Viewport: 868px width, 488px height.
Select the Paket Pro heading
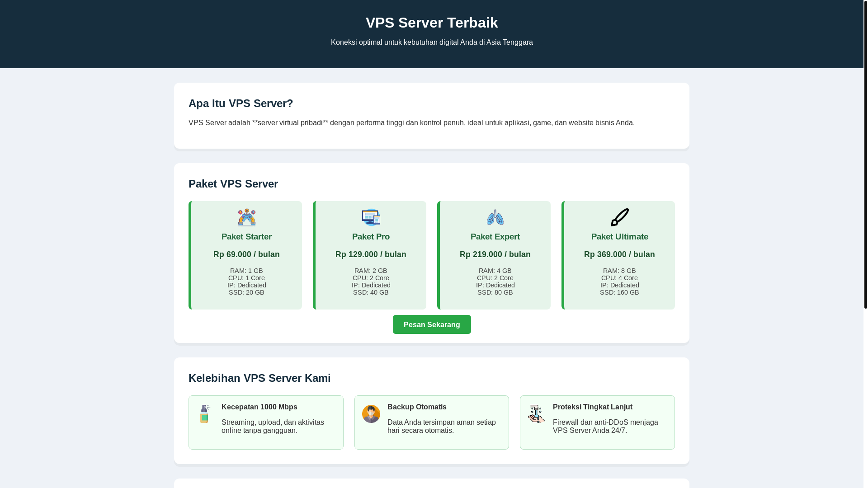pyautogui.click(x=371, y=237)
